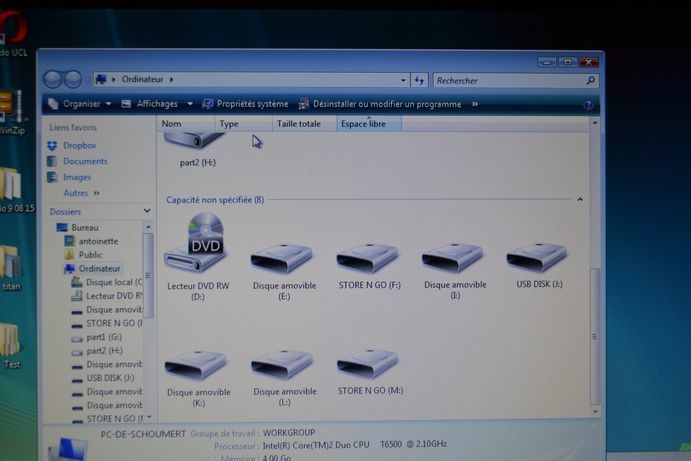Select Disque amovible (K:) drive icon
Screen dimensions: 691x461
196,365
